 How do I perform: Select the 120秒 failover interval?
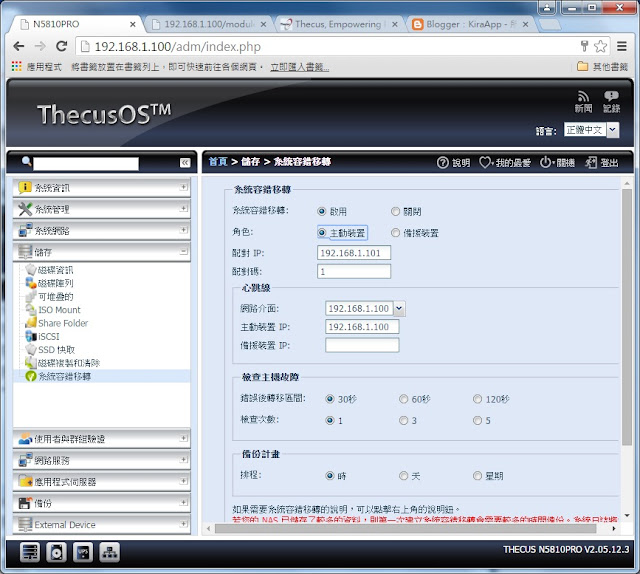[x=477, y=398]
